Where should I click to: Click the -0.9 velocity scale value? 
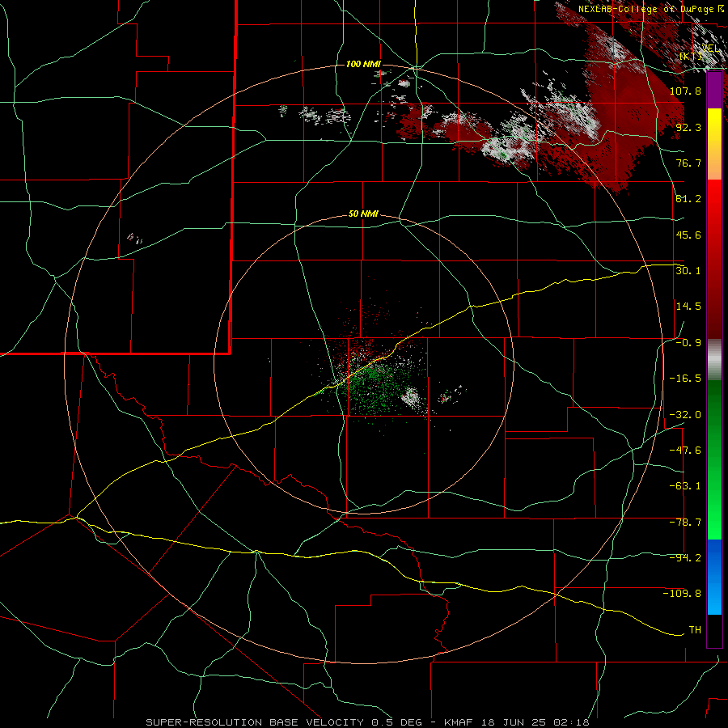pyautogui.click(x=688, y=343)
